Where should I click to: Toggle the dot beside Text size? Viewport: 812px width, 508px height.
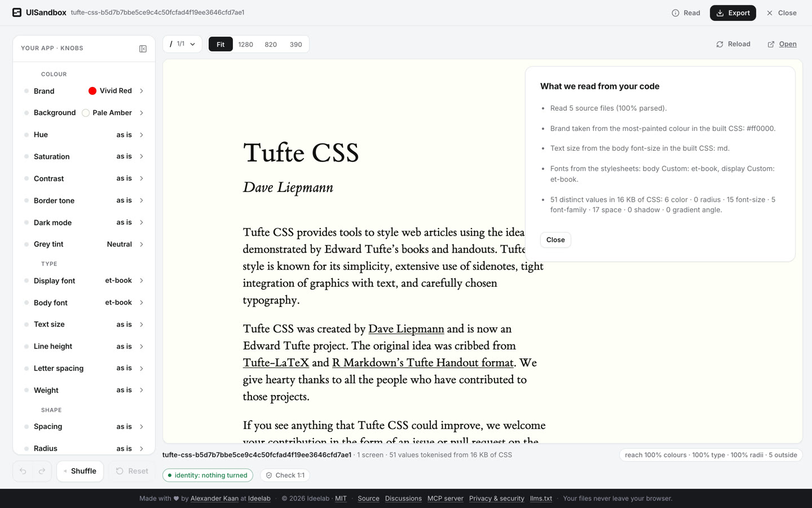coord(27,325)
